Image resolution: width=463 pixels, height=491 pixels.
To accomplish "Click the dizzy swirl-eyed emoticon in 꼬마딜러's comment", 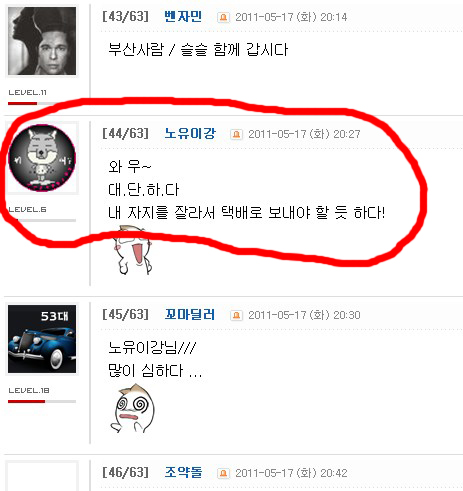I will pyautogui.click(x=133, y=408).
